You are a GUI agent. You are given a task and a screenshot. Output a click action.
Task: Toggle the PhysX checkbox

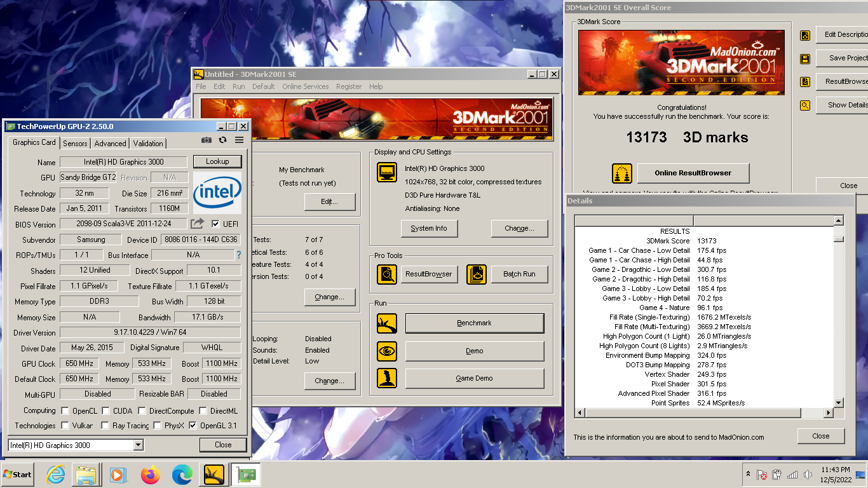coord(157,426)
